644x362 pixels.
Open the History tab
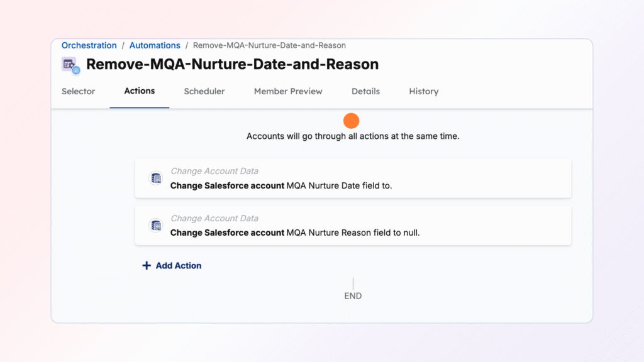(x=423, y=91)
